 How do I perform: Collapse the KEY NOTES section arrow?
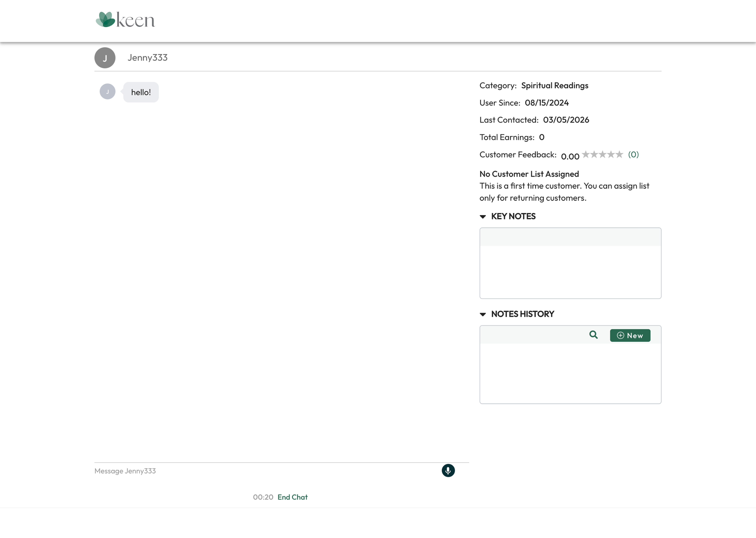[483, 217]
